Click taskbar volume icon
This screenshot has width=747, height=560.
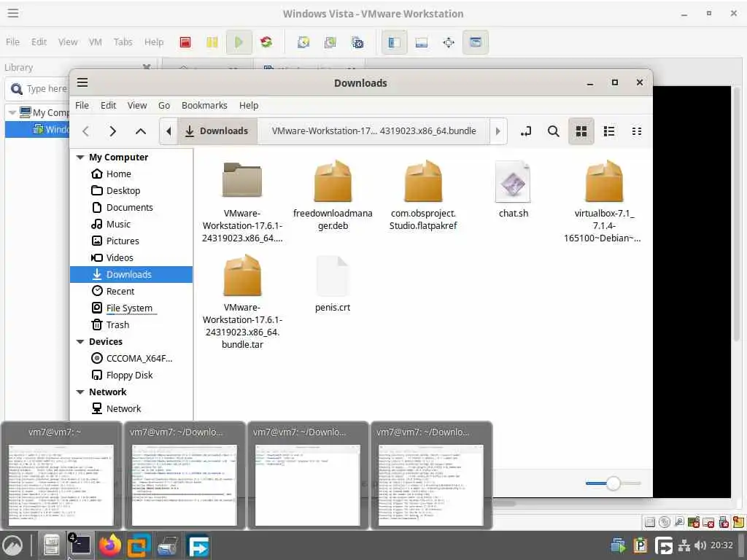coord(700,545)
